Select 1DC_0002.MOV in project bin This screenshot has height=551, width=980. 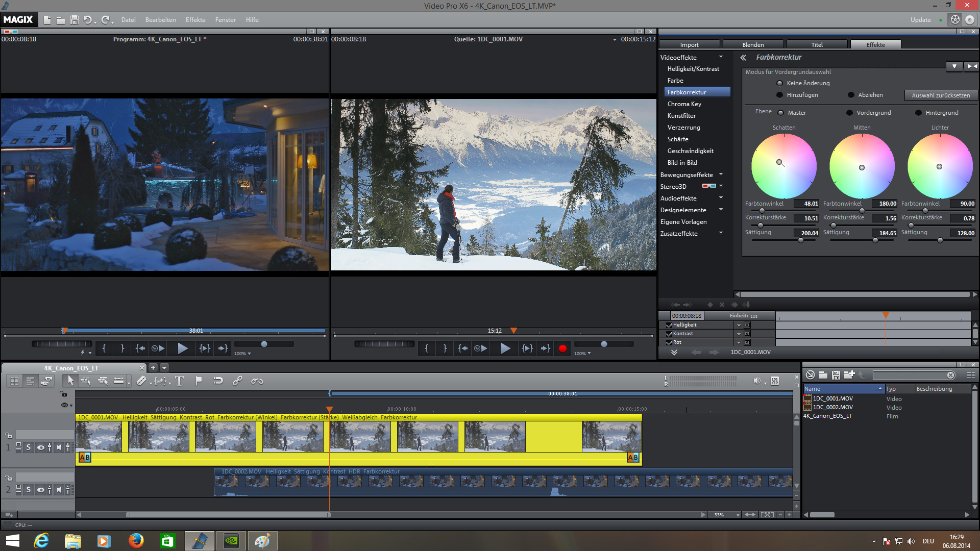tap(832, 408)
